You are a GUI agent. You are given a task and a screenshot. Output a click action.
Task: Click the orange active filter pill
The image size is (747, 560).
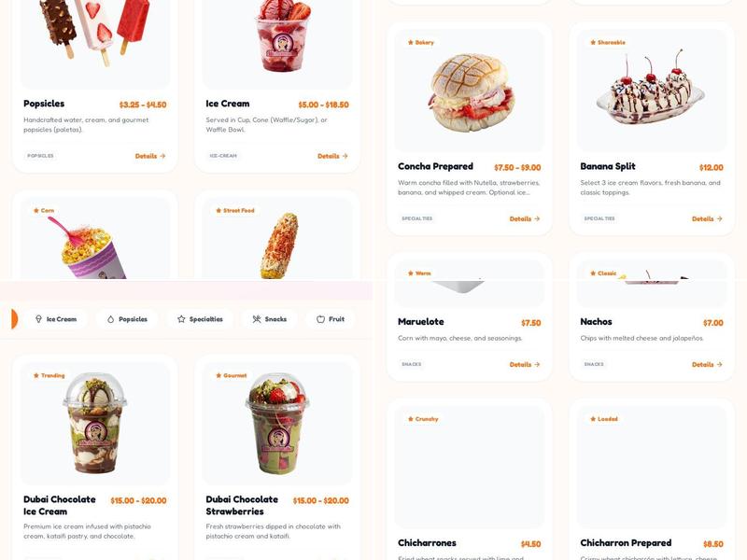14,319
